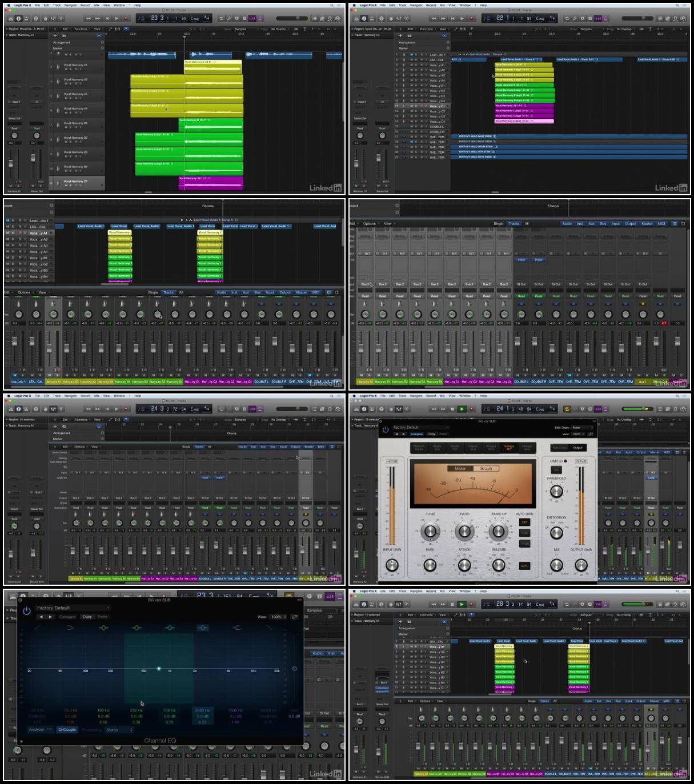Open Side Chain None dropdown in Compressor
This screenshot has height=784, width=694.
(583, 427)
